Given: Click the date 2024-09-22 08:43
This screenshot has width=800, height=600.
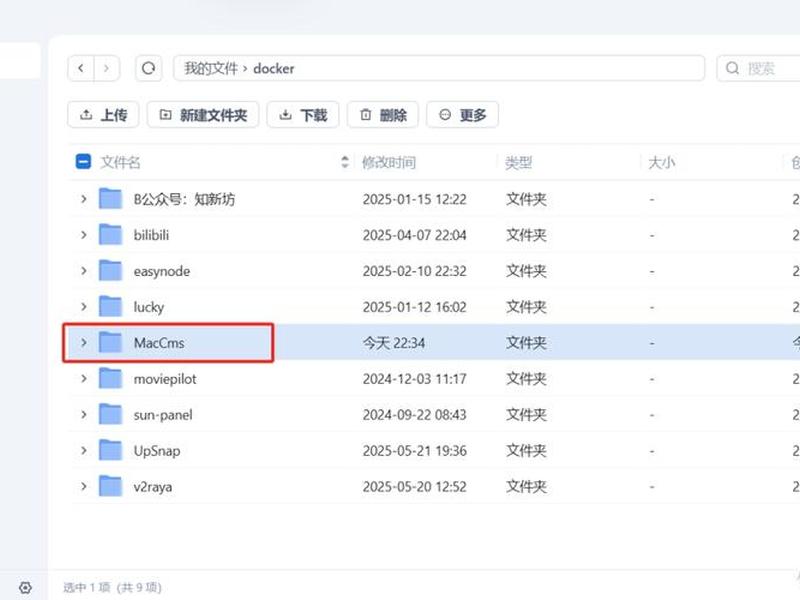Looking at the screenshot, I should click(414, 415).
